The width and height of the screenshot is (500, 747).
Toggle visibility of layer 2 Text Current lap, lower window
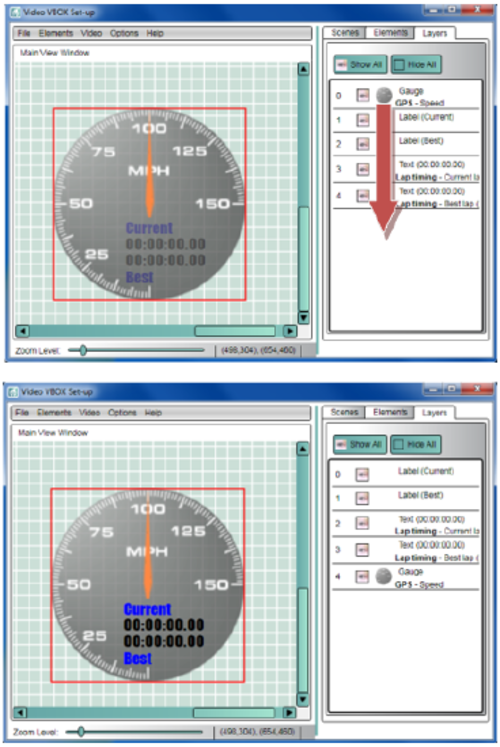point(362,523)
